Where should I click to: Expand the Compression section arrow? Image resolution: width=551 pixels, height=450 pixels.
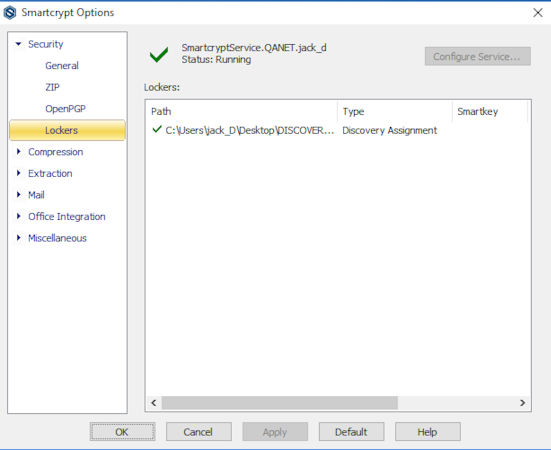click(19, 152)
